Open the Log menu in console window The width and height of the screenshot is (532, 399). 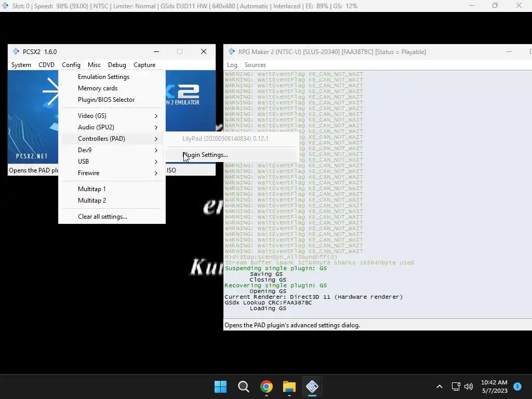click(232, 65)
